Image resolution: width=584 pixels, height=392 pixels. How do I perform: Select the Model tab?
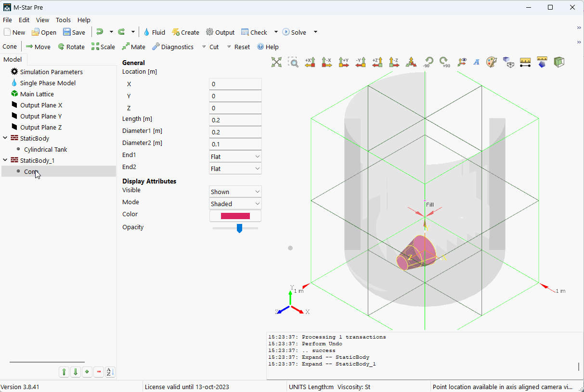tap(13, 59)
